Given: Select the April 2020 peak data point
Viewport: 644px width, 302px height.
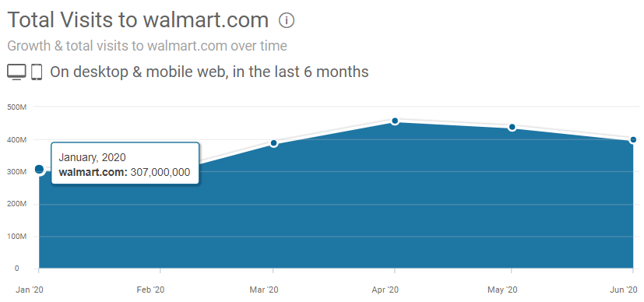Looking at the screenshot, I should [395, 121].
